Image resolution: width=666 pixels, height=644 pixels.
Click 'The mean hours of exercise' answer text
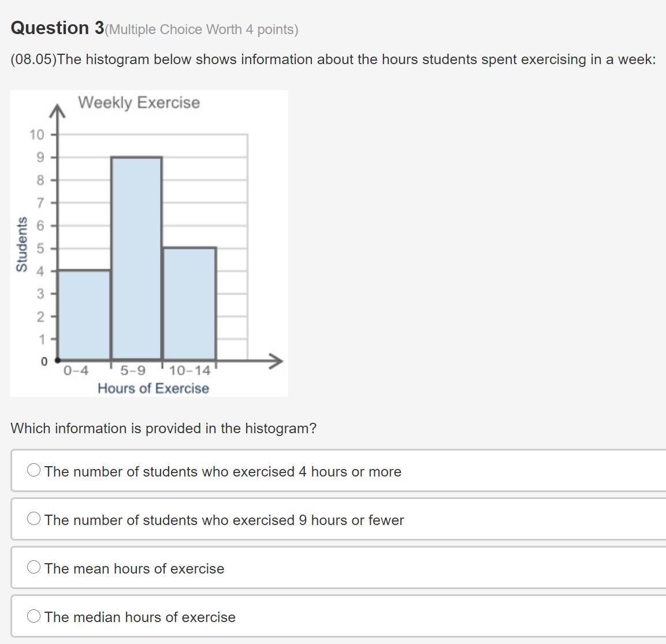(134, 568)
